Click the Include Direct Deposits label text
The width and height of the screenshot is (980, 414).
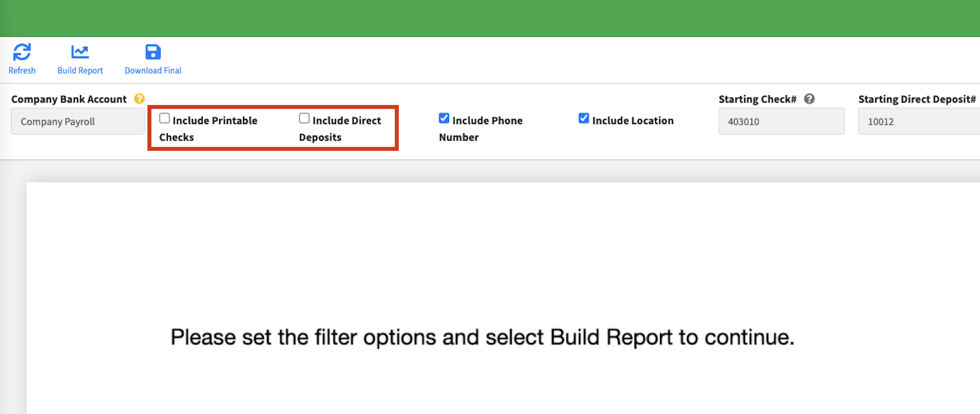coord(346,121)
